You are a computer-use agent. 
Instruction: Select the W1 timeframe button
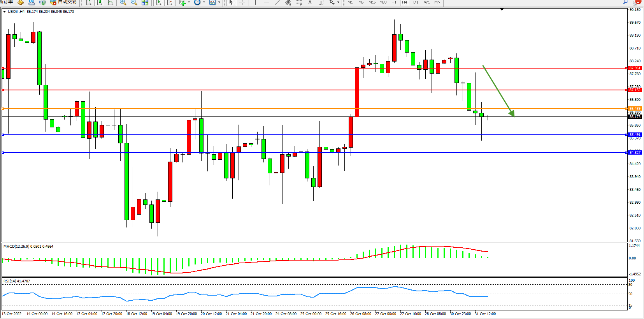pos(427,2)
